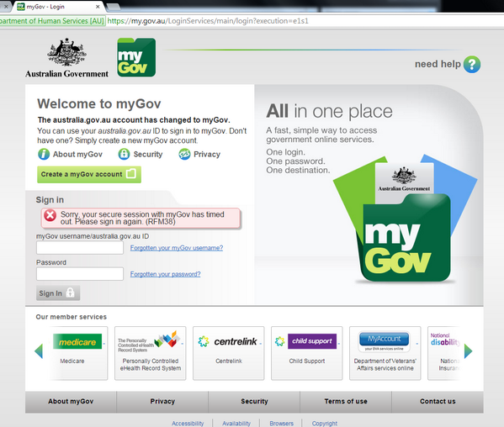
Task: Click the Privacy green icon
Action: (x=184, y=154)
